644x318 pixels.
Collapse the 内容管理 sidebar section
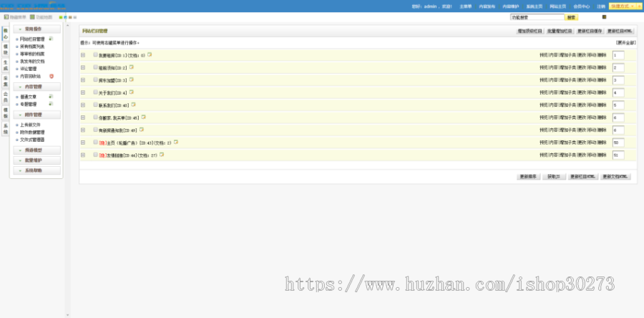tap(37, 87)
